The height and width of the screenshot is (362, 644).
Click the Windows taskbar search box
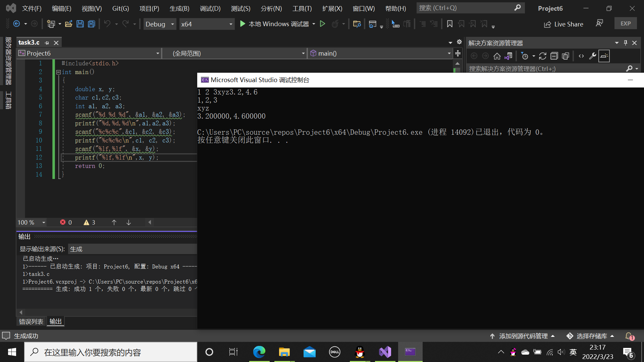pos(111,352)
